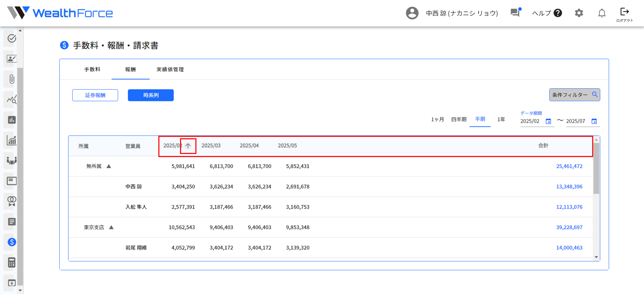Click the sidebar scrollbar thumb
This screenshot has height=294, width=644.
tap(20, 176)
